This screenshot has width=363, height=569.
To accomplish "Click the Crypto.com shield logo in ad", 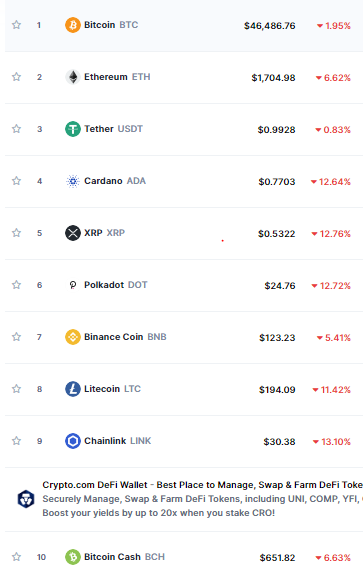I will click(x=26, y=499).
